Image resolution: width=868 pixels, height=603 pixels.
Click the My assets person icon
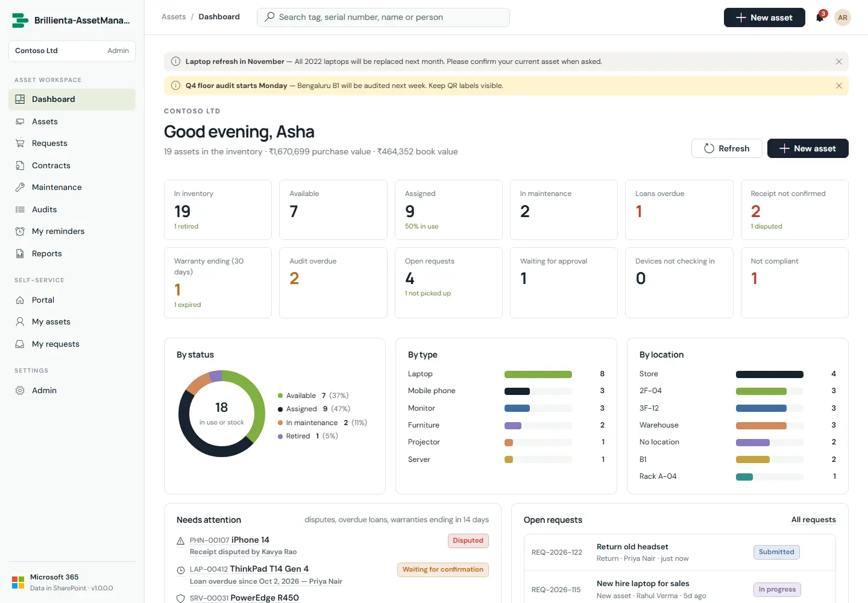[20, 322]
